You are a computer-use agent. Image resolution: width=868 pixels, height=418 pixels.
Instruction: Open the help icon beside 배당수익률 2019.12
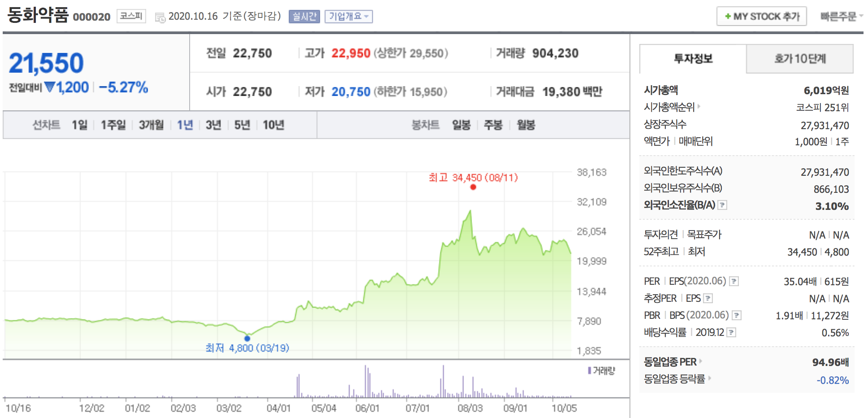(x=731, y=332)
